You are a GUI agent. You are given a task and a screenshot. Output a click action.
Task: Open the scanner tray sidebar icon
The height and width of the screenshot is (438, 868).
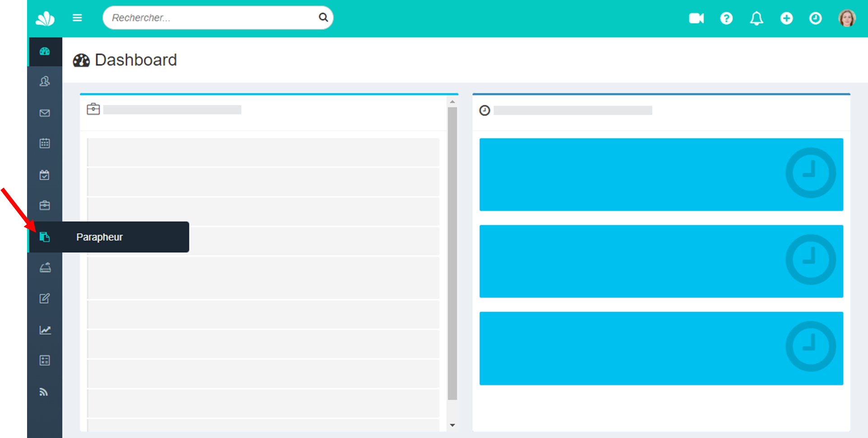[x=45, y=267]
